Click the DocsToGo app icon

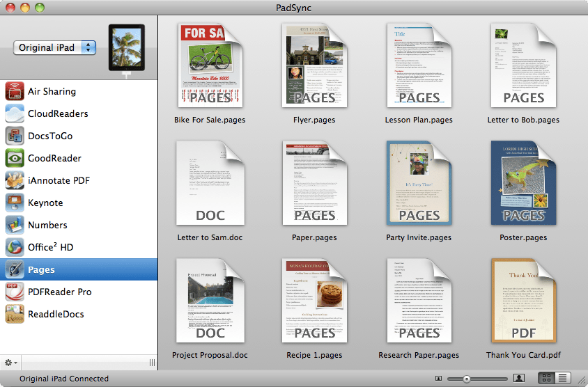[x=15, y=136]
